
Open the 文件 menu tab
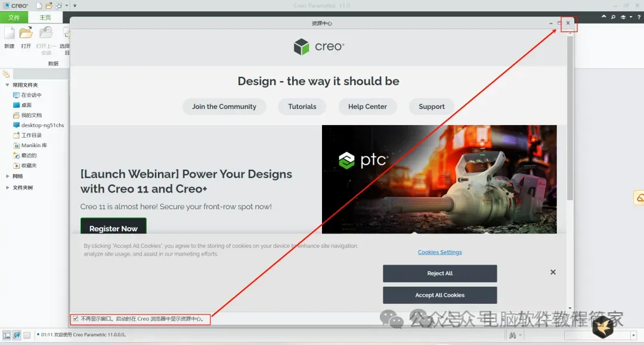[14, 17]
